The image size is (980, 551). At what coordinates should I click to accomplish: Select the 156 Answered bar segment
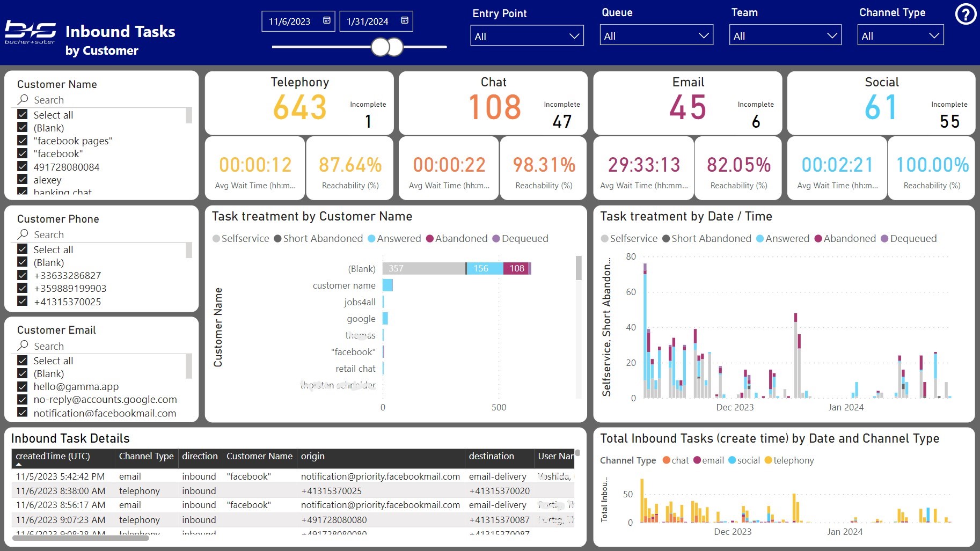click(x=485, y=268)
